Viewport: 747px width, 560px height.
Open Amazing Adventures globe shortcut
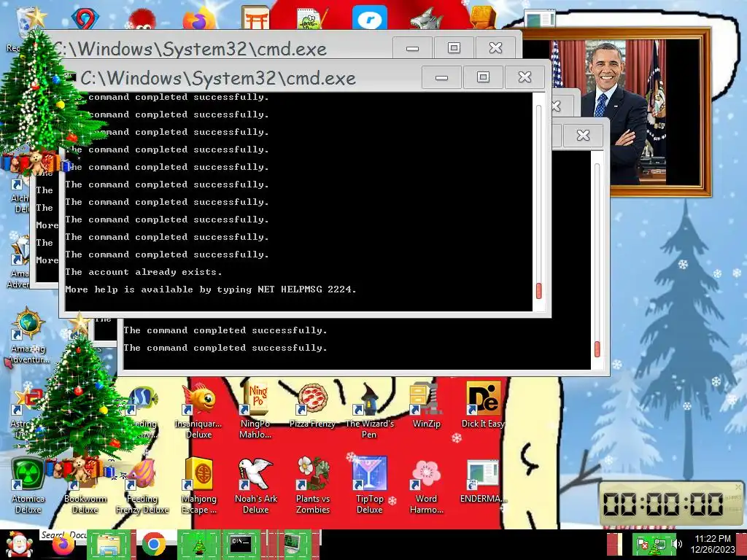coord(28,335)
